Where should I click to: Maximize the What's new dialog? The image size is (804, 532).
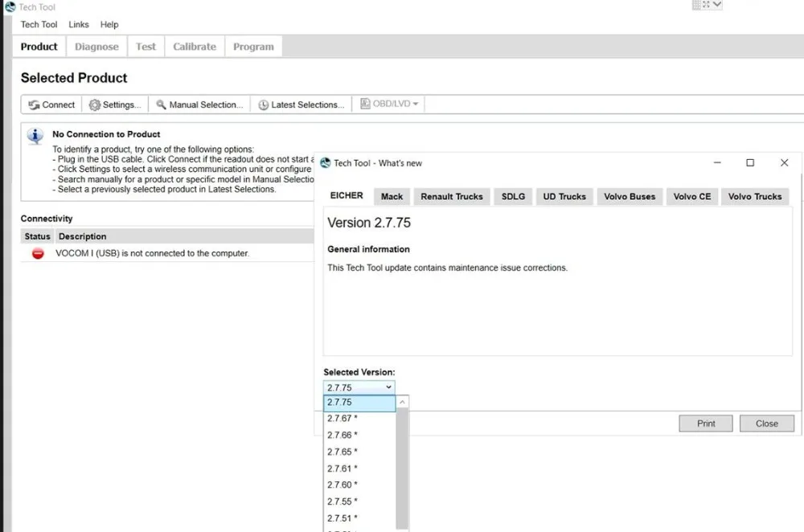point(750,162)
